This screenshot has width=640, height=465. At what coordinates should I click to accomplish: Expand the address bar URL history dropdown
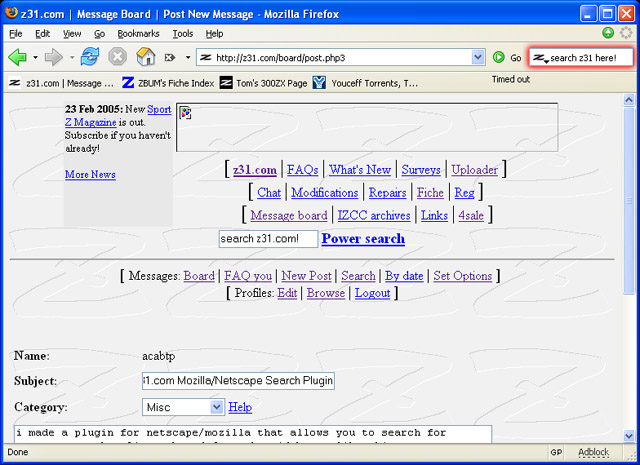(478, 57)
